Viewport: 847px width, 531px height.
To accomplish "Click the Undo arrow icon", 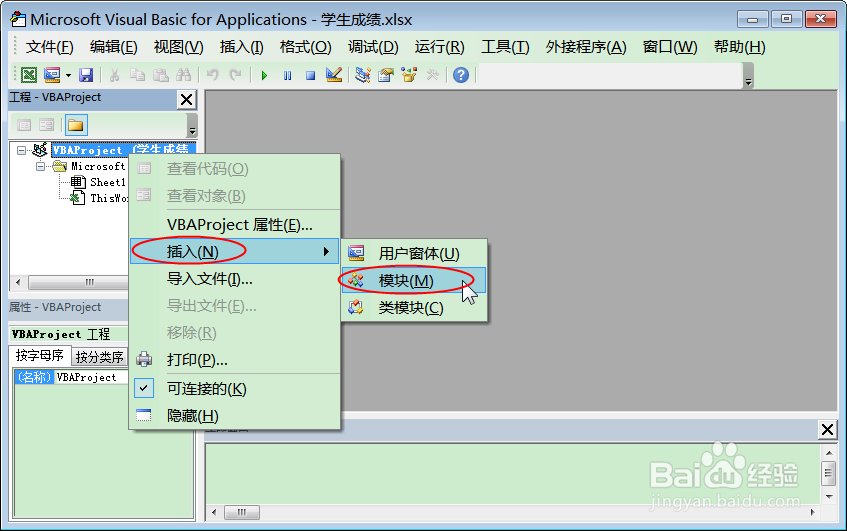I will click(x=212, y=75).
